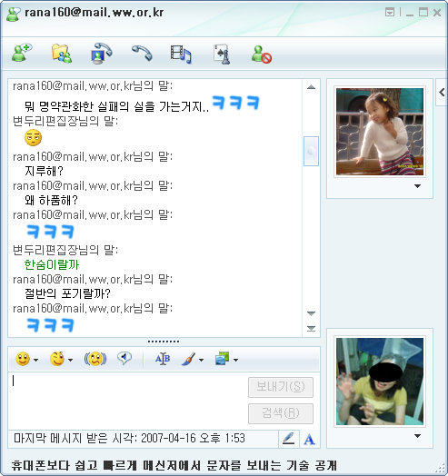Open the share files folder icon
Image resolution: width=448 pixels, height=476 pixels.
click(x=62, y=53)
